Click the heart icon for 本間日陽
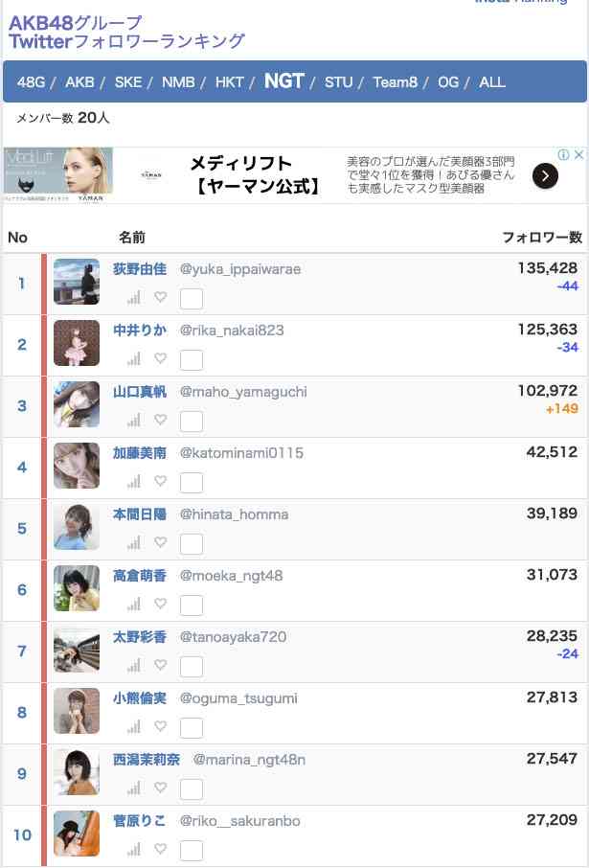589x868 pixels. tap(161, 542)
